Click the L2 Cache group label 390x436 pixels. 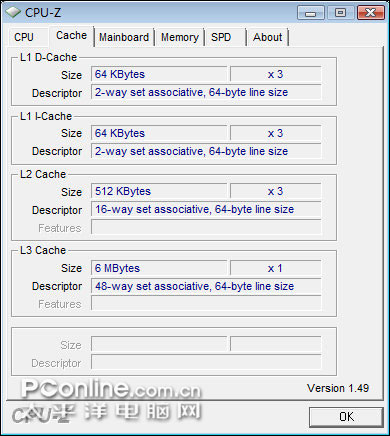pos(43,174)
